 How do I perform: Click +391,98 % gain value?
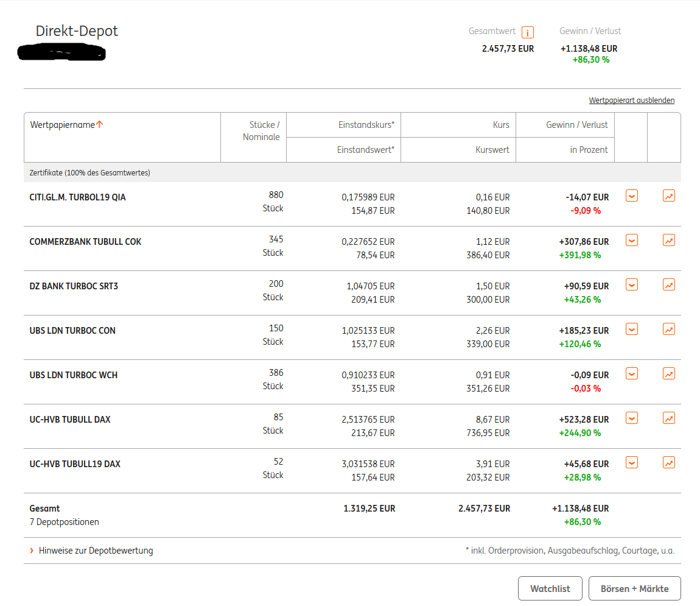pos(580,255)
